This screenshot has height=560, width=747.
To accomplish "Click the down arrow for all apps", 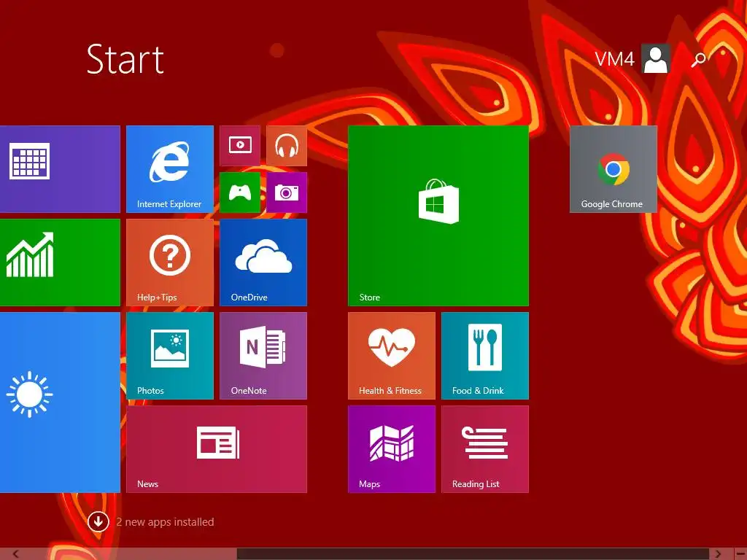I will coord(98,521).
